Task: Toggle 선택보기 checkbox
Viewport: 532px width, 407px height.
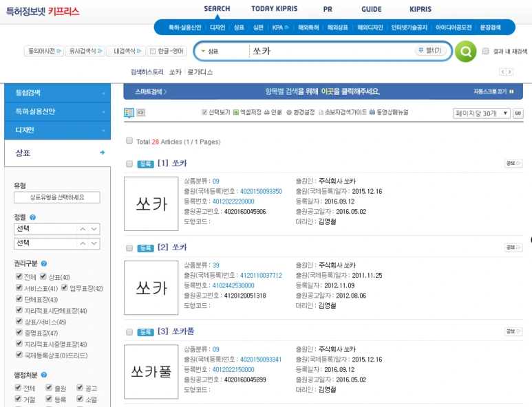Action: click(204, 112)
